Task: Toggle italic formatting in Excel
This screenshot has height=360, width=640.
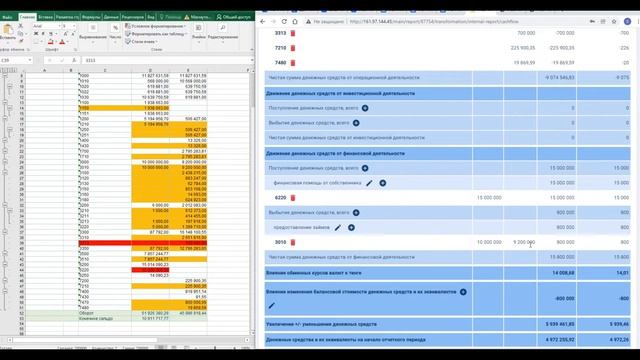Action: (x=43, y=33)
